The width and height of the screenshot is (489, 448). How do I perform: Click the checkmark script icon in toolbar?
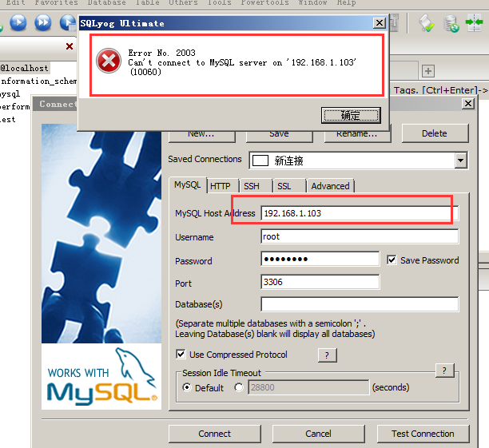click(426, 23)
